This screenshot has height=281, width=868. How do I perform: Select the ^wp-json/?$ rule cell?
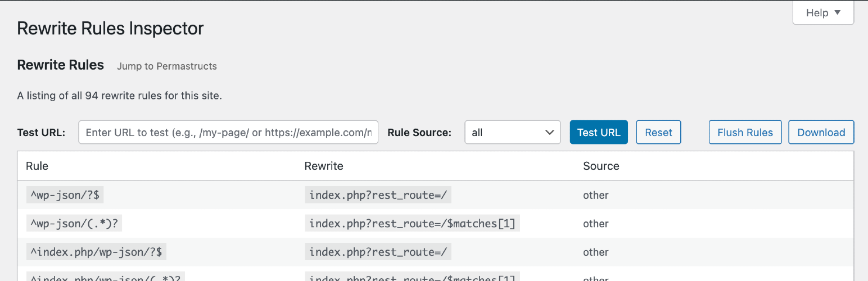[65, 195]
